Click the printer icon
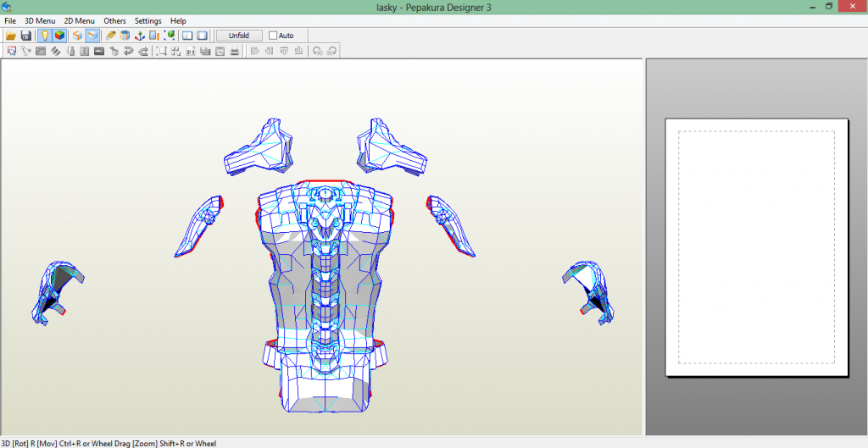The height and width of the screenshot is (448, 868). [x=235, y=51]
